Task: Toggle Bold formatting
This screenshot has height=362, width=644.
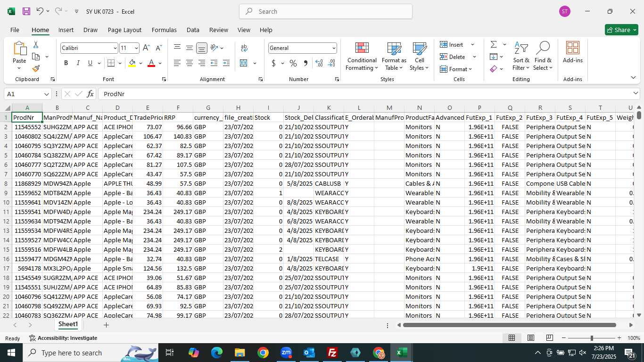Action: [66, 63]
